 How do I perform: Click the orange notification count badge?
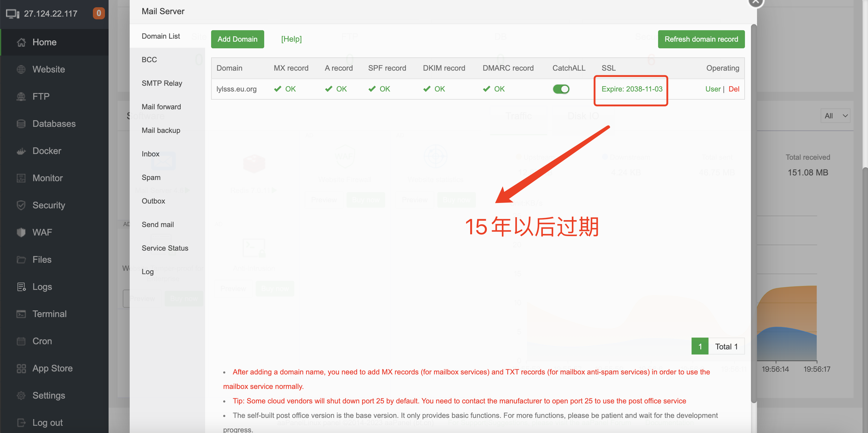98,13
